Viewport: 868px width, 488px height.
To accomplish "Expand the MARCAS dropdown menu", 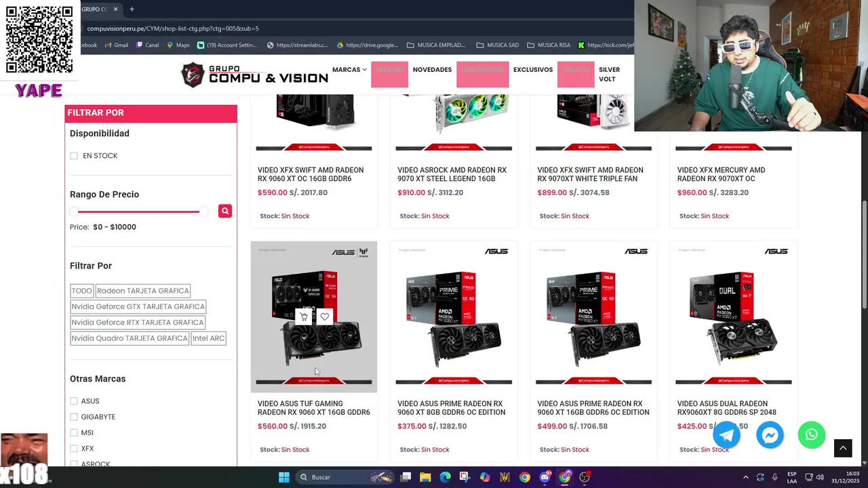I will pyautogui.click(x=349, y=70).
